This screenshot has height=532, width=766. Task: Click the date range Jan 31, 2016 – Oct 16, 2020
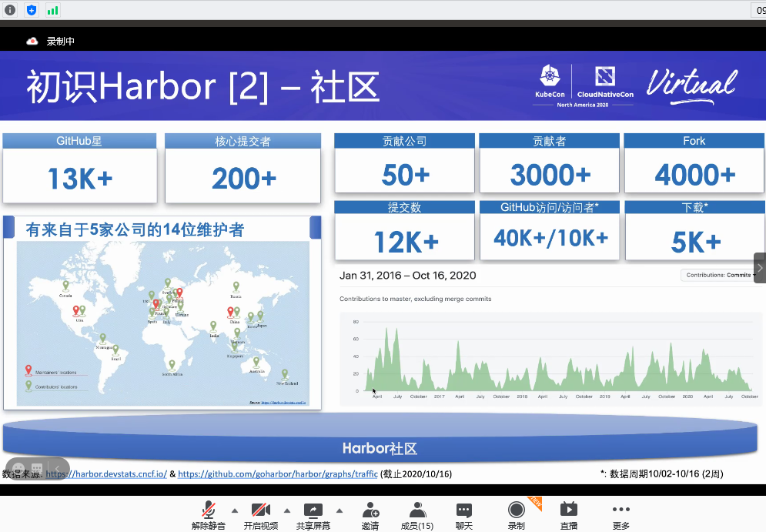[407, 276]
